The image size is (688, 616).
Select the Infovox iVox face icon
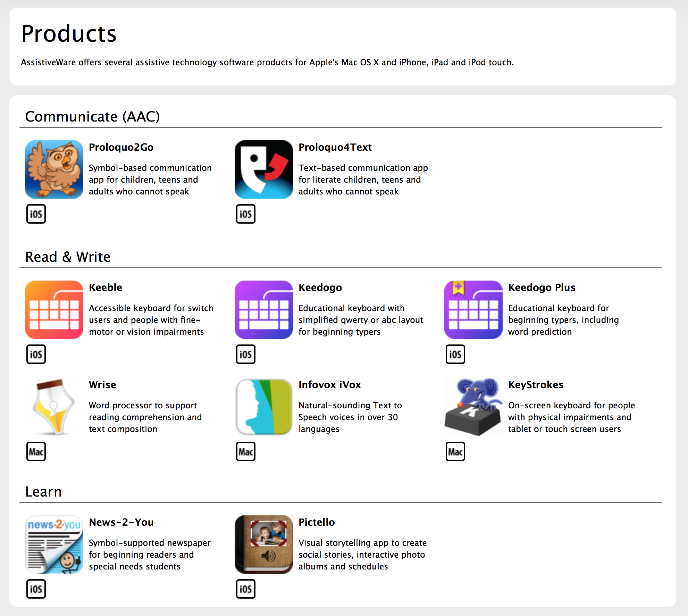click(264, 407)
